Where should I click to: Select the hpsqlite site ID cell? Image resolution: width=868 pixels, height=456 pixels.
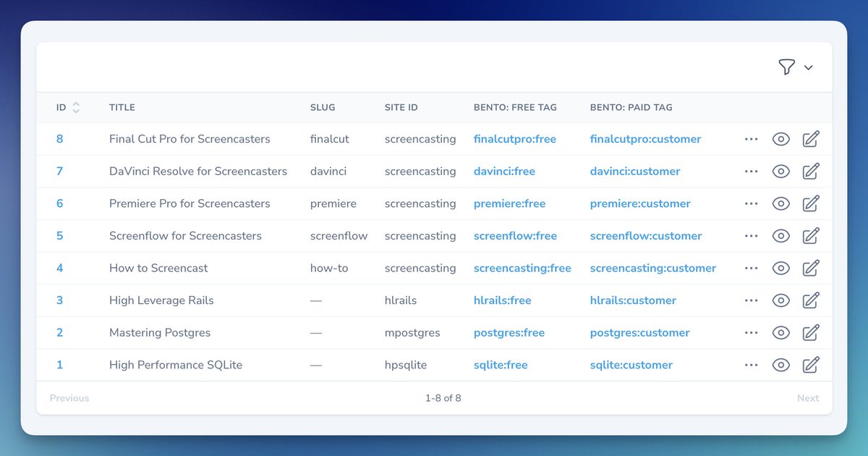[406, 365]
